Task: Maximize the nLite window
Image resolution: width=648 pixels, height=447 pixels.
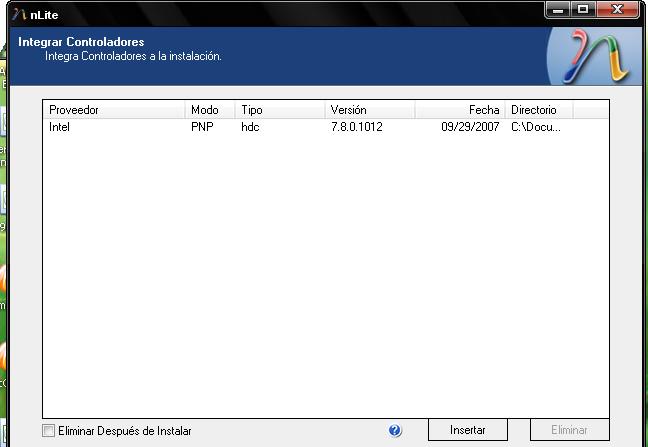Action: (x=583, y=10)
